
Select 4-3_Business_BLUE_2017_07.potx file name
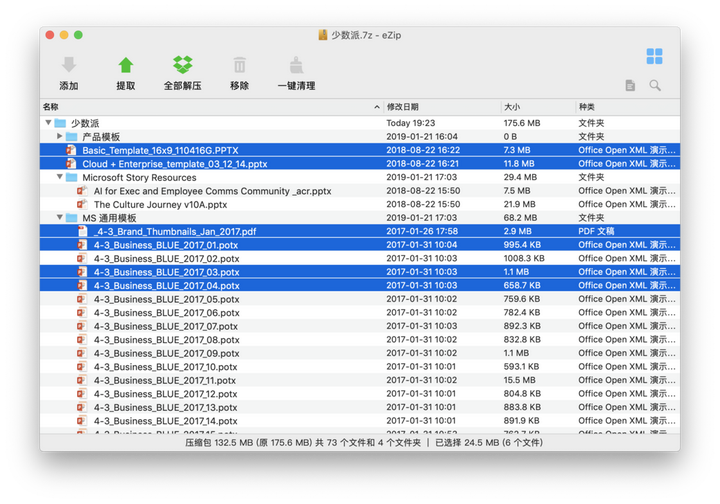click(x=166, y=326)
